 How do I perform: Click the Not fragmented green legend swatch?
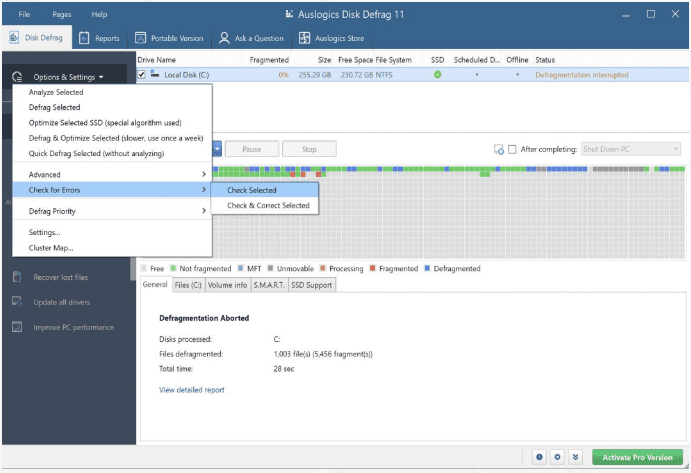pos(173,268)
